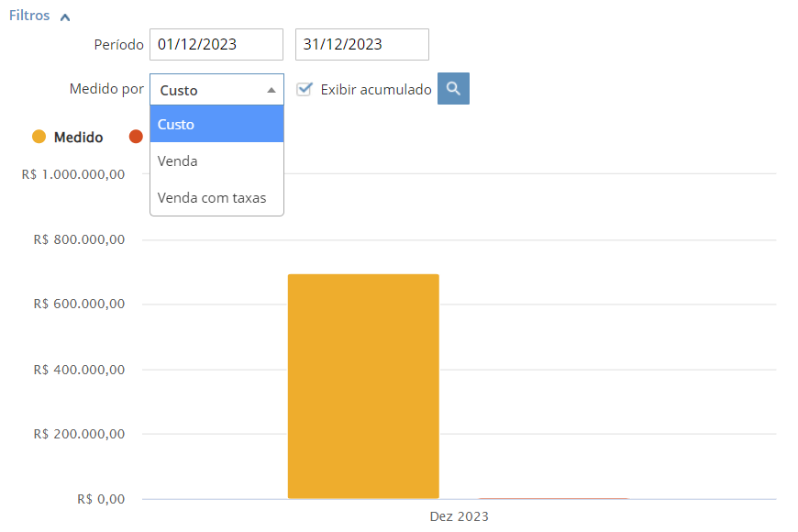This screenshot has height=532, width=798.
Task: Click the Dez 2023 axis label
Action: (459, 516)
